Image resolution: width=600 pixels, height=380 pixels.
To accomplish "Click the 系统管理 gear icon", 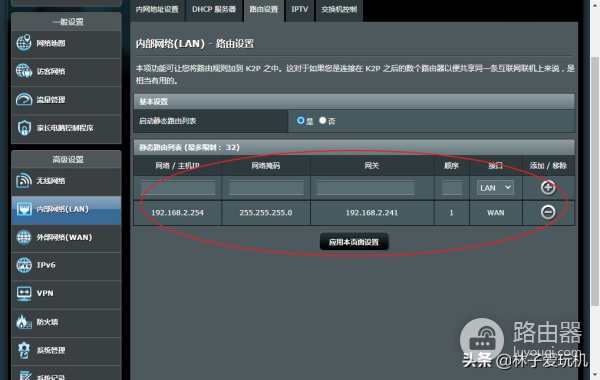I will pos(24,350).
